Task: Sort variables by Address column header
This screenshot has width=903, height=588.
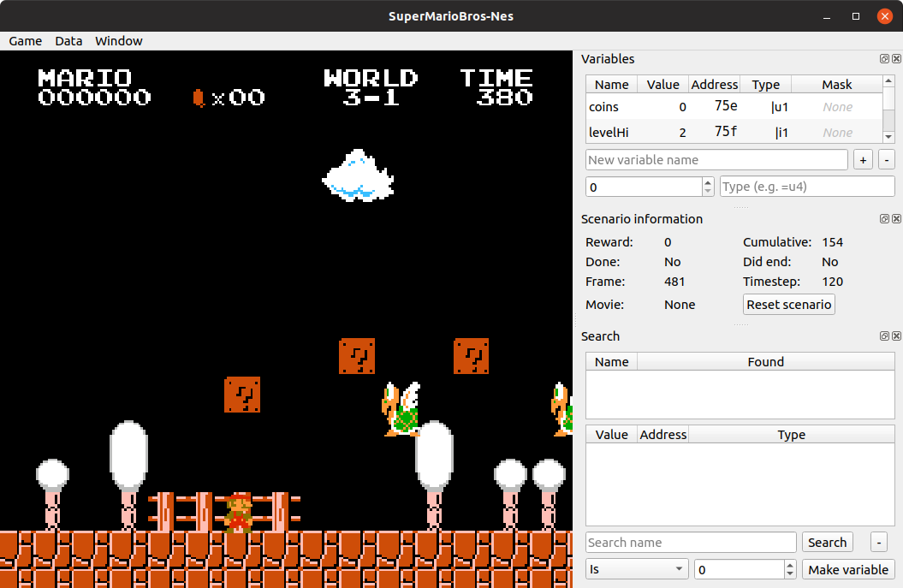Action: point(714,85)
